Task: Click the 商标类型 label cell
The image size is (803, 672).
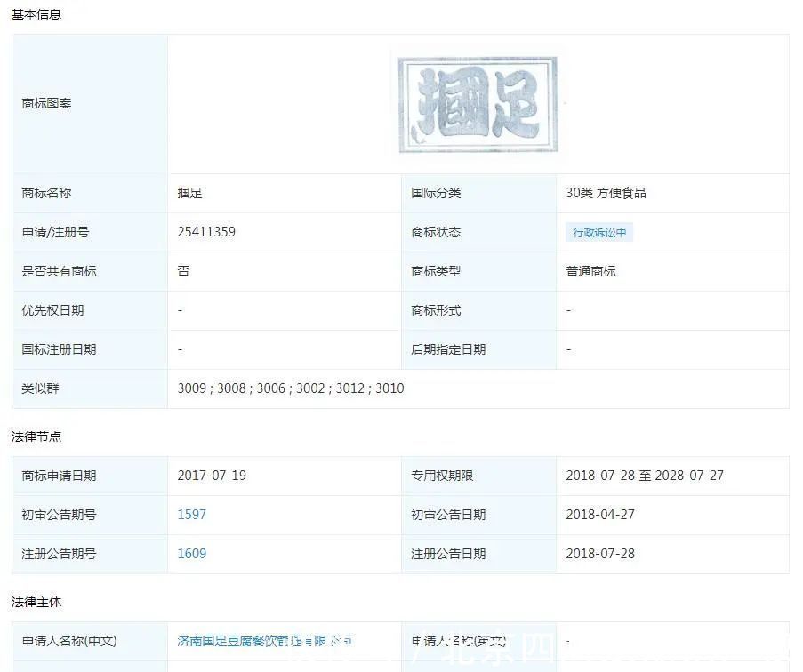Action: (478, 271)
